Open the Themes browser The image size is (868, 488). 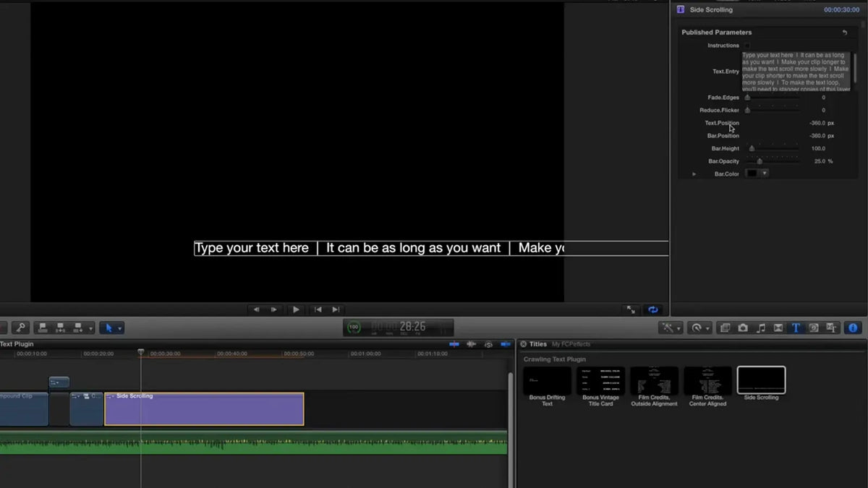pos(831,328)
